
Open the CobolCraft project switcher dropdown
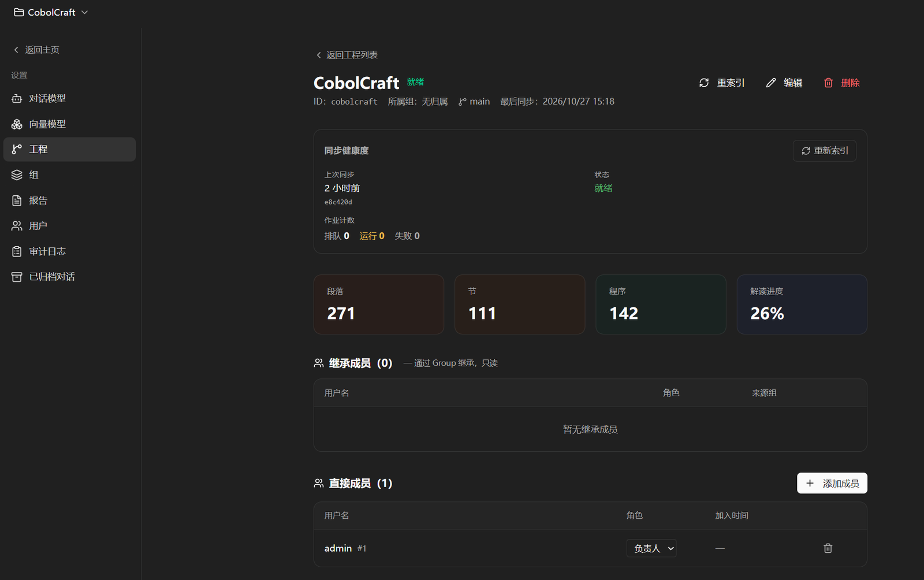coord(51,12)
